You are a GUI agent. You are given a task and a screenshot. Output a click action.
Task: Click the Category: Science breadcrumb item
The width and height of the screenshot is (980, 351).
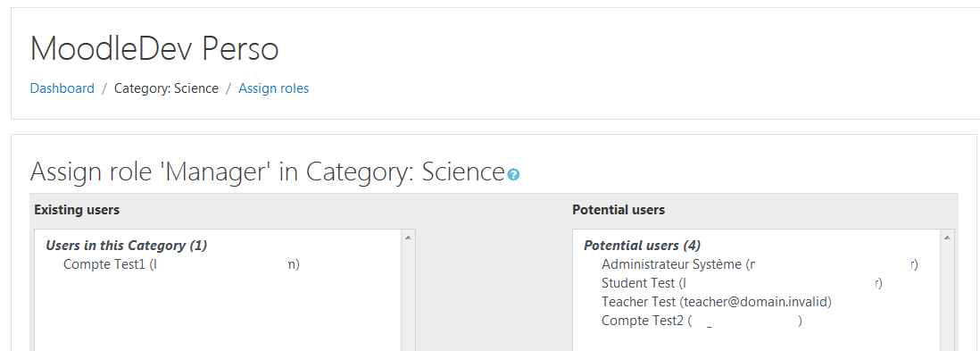point(166,88)
